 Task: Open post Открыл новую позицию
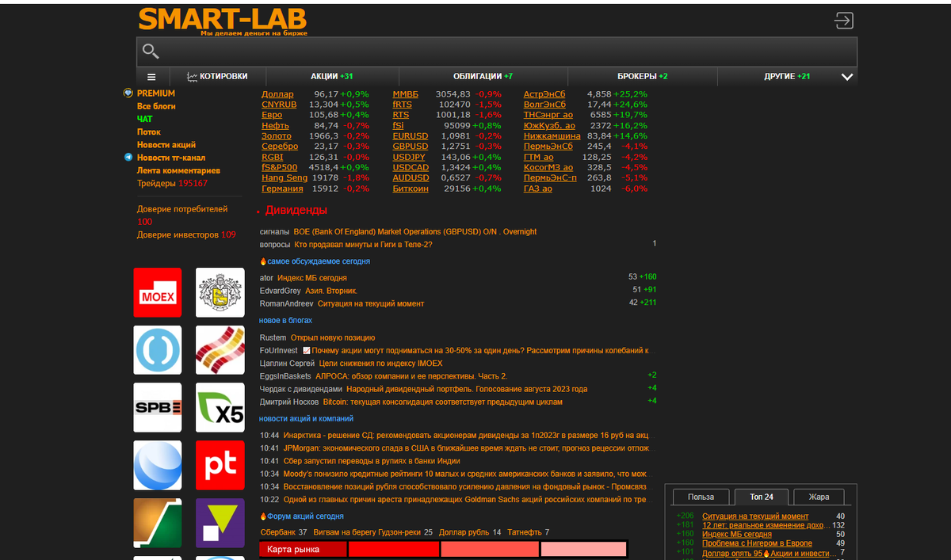point(333,338)
